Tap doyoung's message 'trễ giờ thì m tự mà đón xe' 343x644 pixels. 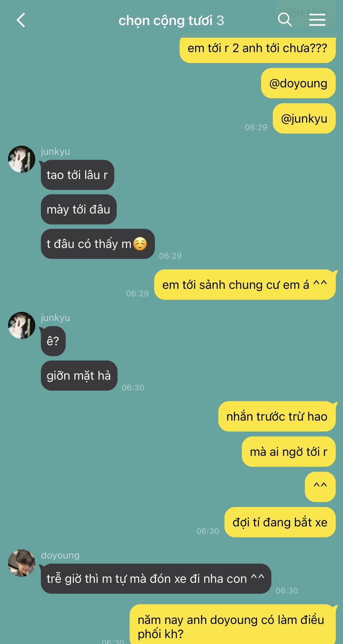[156, 579]
